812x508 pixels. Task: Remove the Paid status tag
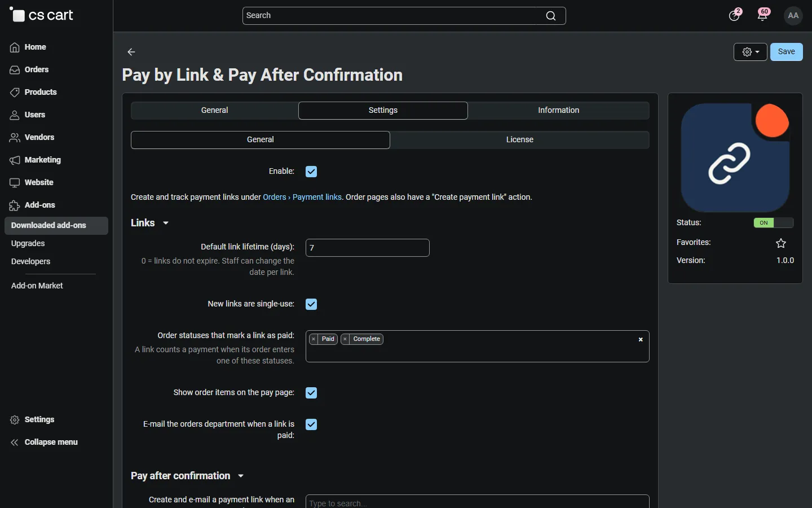tap(314, 339)
